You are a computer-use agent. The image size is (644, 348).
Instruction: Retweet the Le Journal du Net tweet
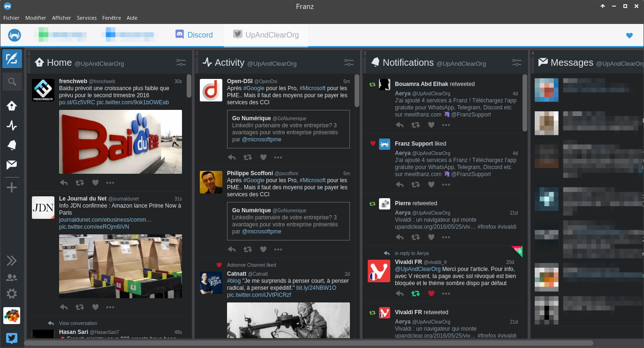[x=80, y=307]
